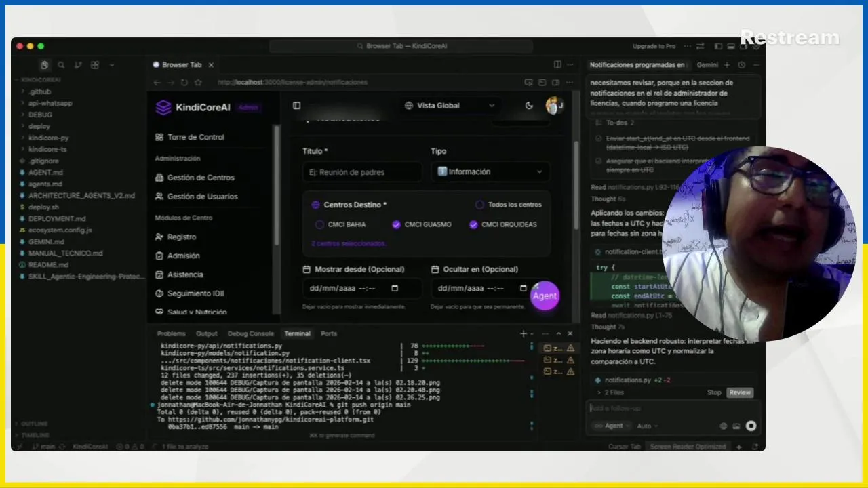Open the Explorer files icon
This screenshot has width=868, height=488.
click(44, 65)
